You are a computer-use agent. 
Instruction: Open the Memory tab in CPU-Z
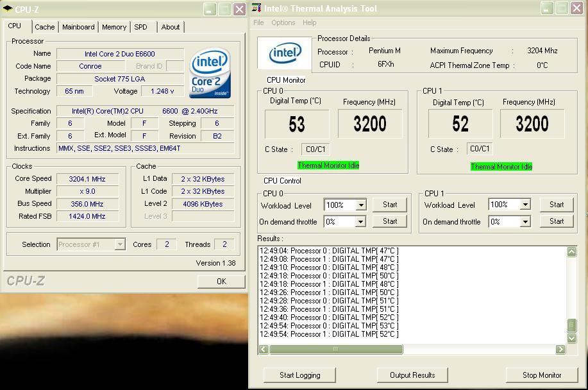(x=114, y=27)
